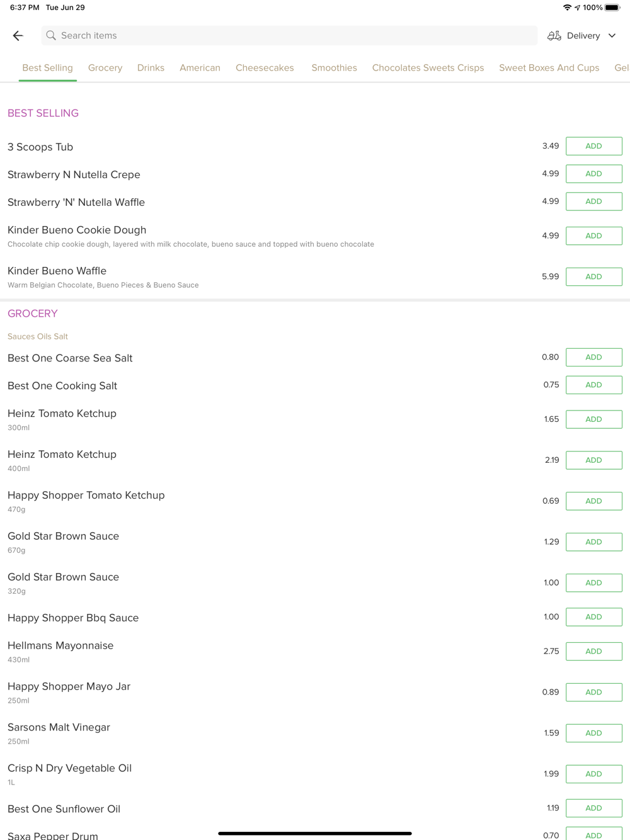Add Hellmans Mayonnaise to basket
The height and width of the screenshot is (840, 630).
[x=593, y=651]
